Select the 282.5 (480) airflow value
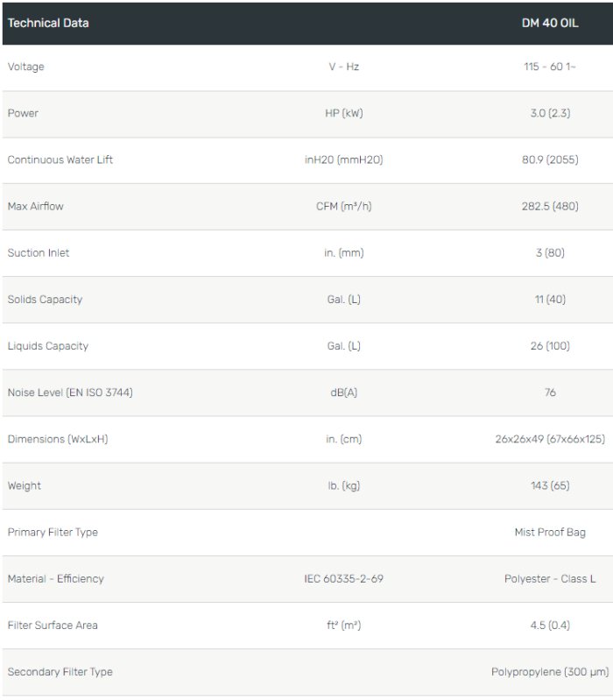 click(550, 206)
